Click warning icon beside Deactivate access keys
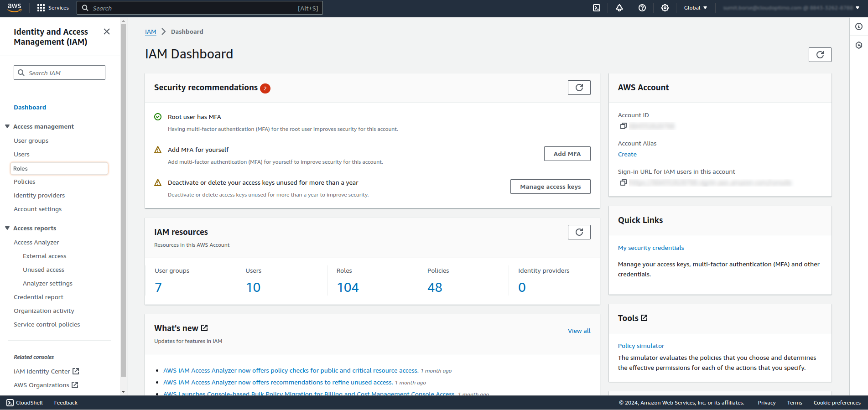This screenshot has width=868, height=410. (158, 182)
